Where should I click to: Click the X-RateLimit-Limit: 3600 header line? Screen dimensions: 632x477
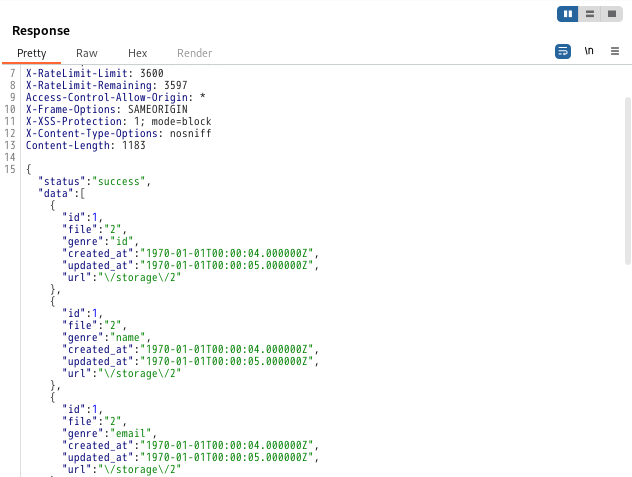click(95, 73)
